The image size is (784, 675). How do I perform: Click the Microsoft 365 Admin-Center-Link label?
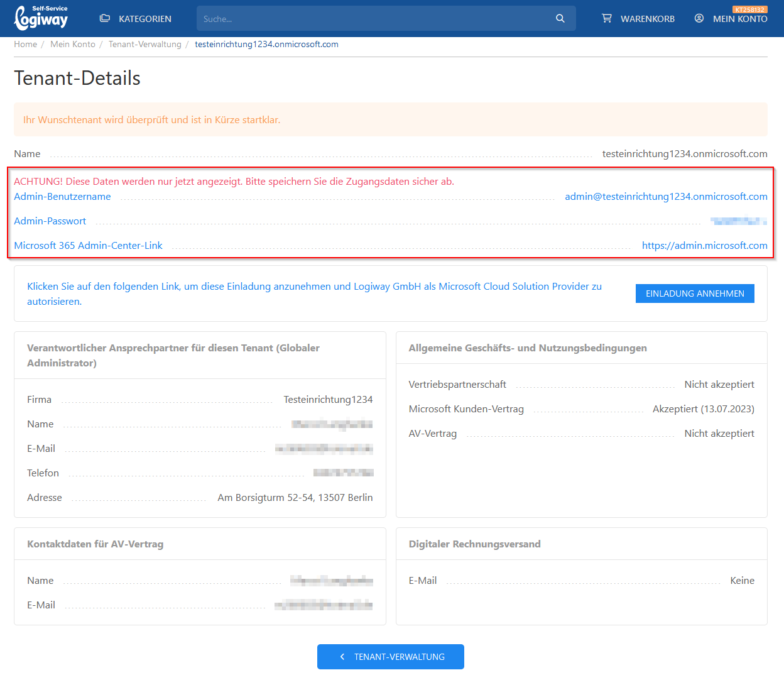[88, 246]
